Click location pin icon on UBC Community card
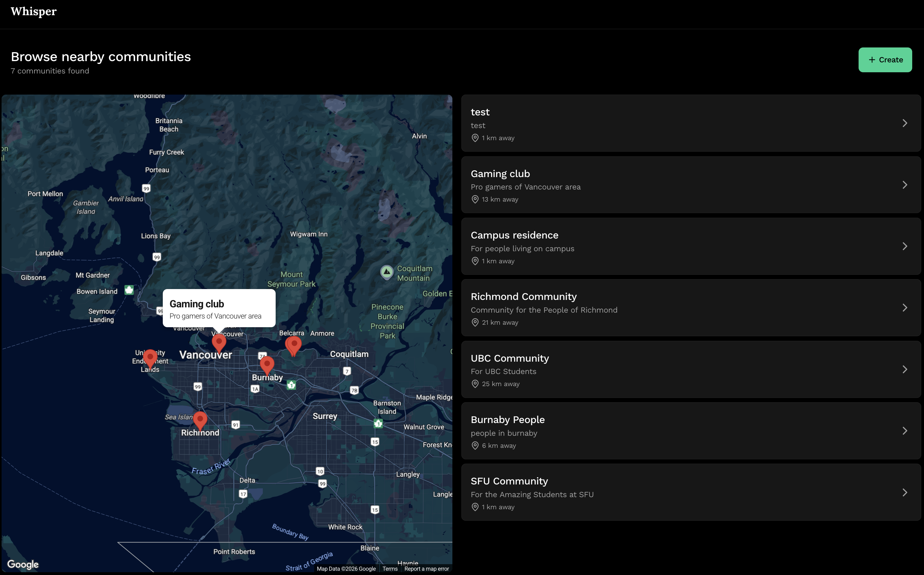 tap(475, 384)
